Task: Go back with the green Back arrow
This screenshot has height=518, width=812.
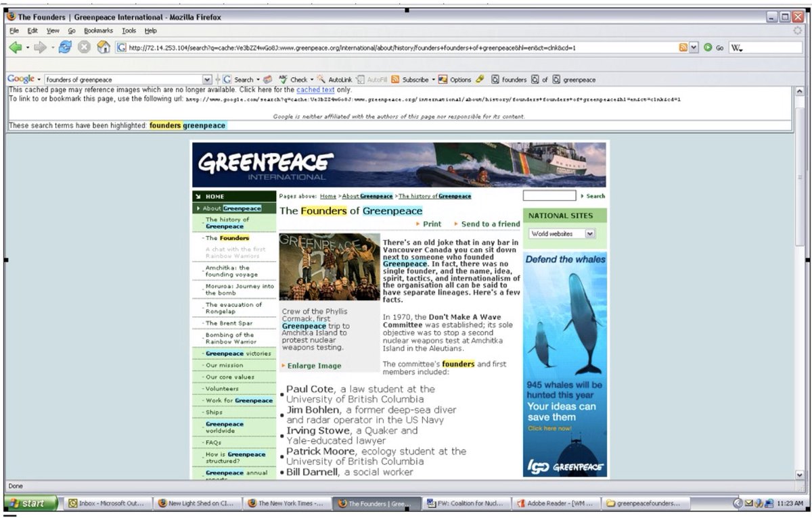Action: 15,47
